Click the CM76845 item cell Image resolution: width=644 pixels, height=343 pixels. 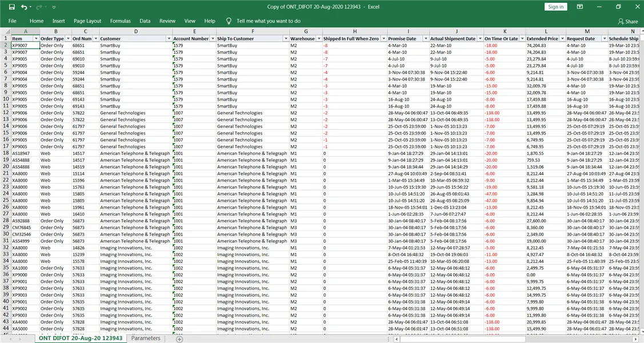click(x=25, y=228)
